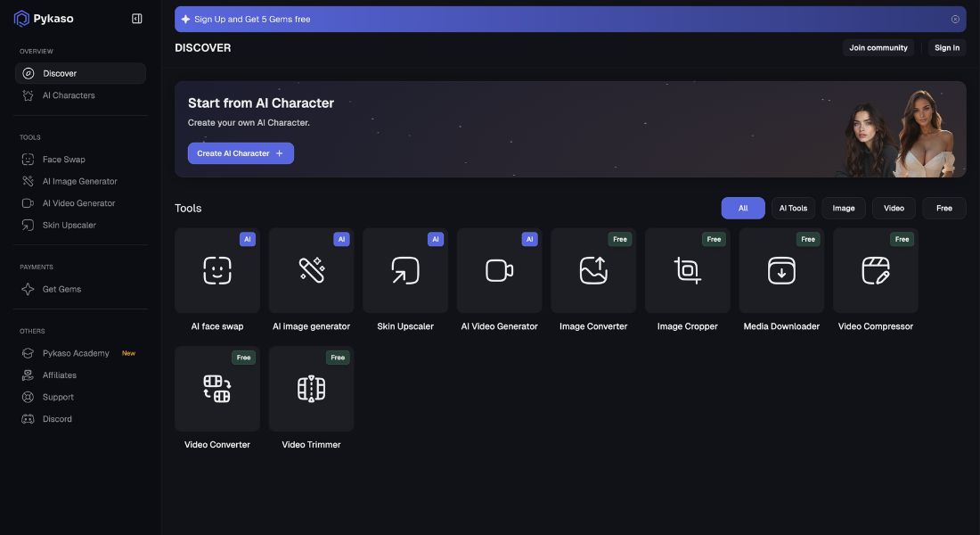
Task: Click the Image Cropper label
Action: pos(688,326)
